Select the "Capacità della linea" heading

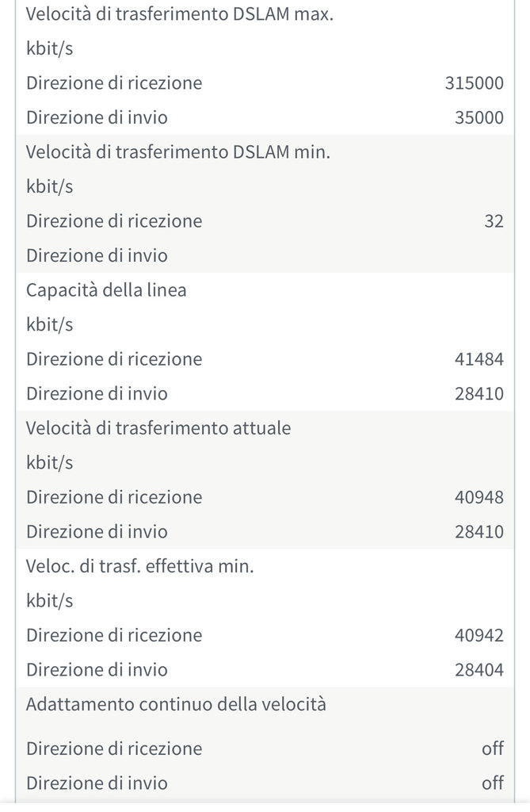(106, 290)
